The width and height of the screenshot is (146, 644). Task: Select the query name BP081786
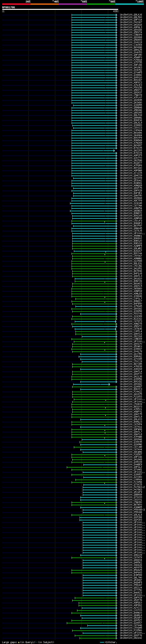click(x=8, y=7)
